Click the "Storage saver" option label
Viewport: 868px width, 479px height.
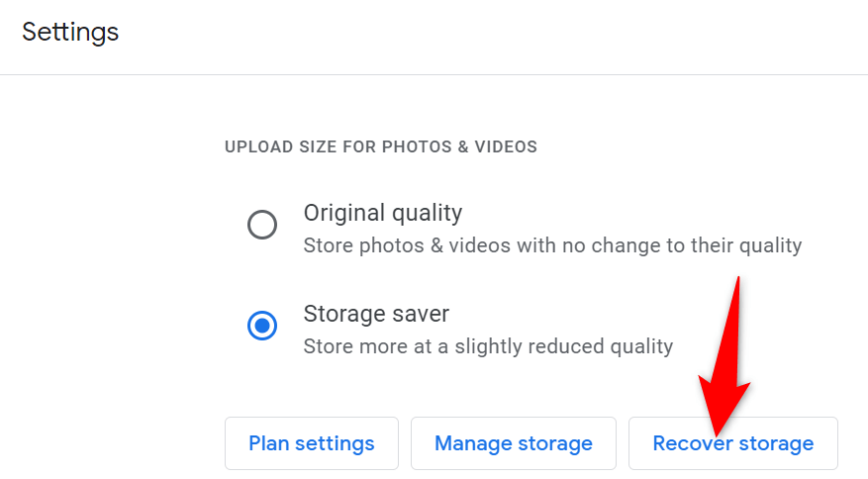pyautogui.click(x=376, y=315)
